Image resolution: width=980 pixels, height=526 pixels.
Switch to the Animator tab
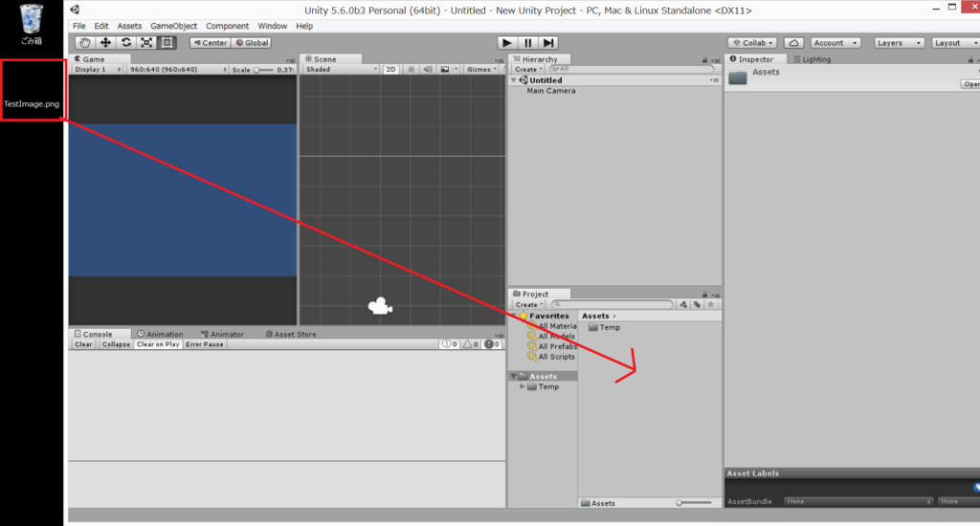[222, 334]
